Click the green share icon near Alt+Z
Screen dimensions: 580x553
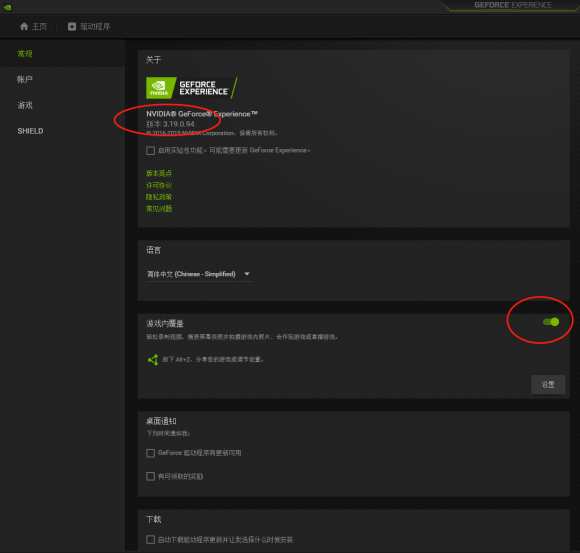point(153,360)
